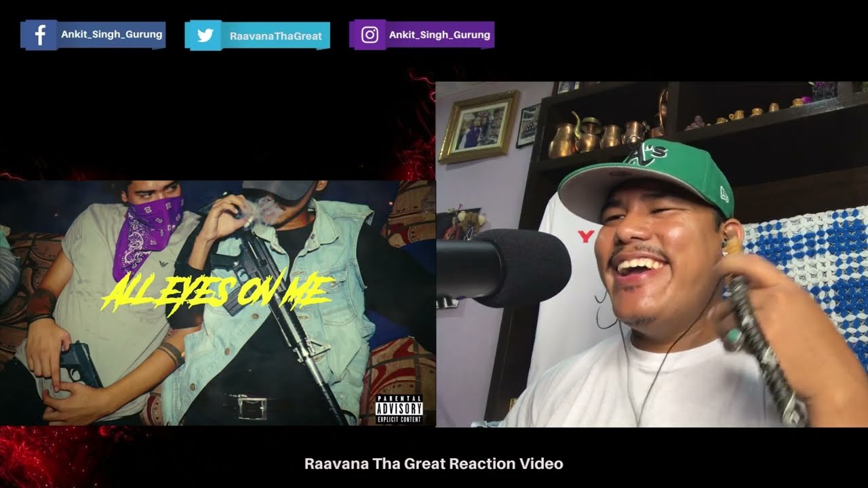Click the Facebook handle Ankit_Singh_Gurung
Viewport: 868px width, 488px height.
click(x=112, y=35)
